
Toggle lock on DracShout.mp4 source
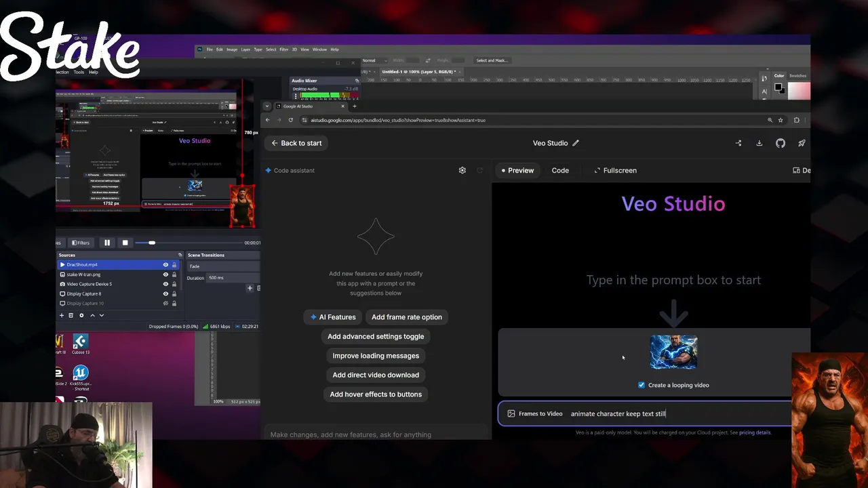click(174, 264)
